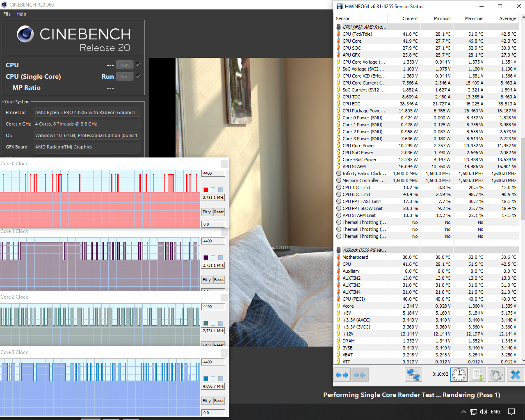Select the APU STAPM sensor row
525x420 pixels.
click(427, 167)
